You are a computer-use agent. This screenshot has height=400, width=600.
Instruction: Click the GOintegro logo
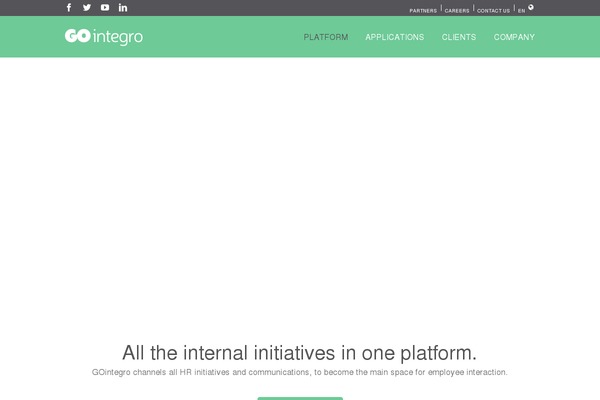pyautogui.click(x=104, y=37)
